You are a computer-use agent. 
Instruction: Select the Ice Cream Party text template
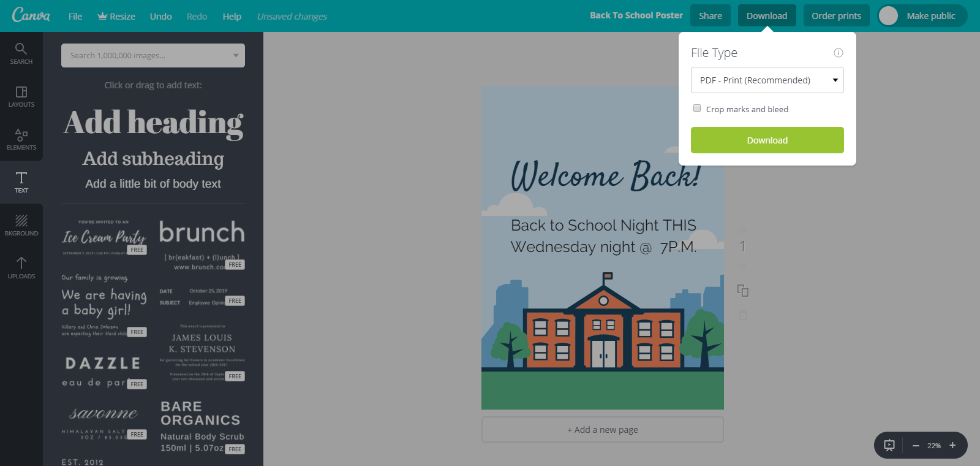pyautogui.click(x=104, y=237)
